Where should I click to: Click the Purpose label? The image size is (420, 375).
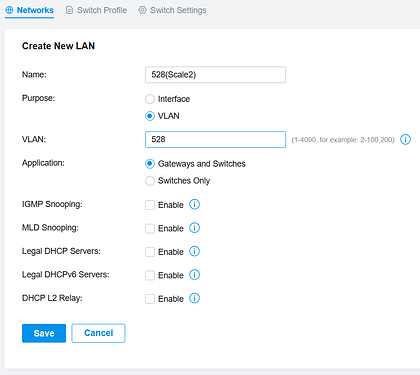[x=38, y=98]
